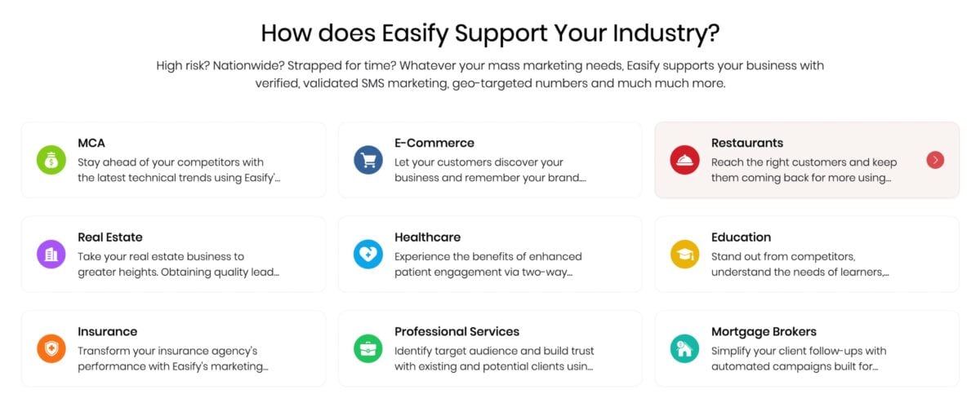Click the orange Insurance shield icon
Image resolution: width=980 pixels, height=412 pixels.
[x=51, y=349]
